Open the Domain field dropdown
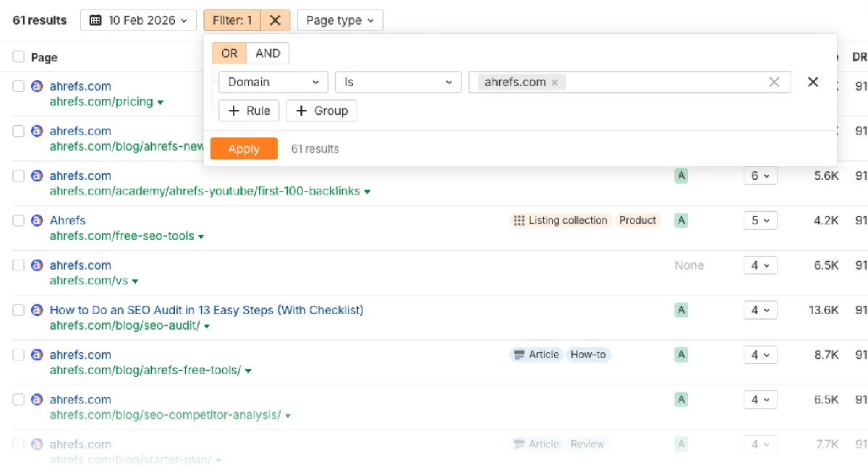Screen dimensions: 868x473 click(273, 82)
